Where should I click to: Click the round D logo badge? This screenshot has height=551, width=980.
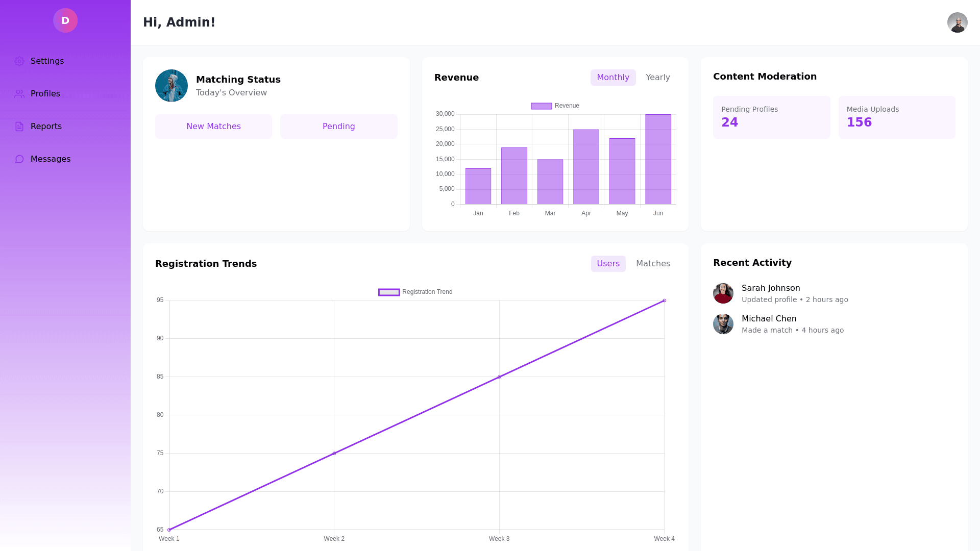[65, 20]
